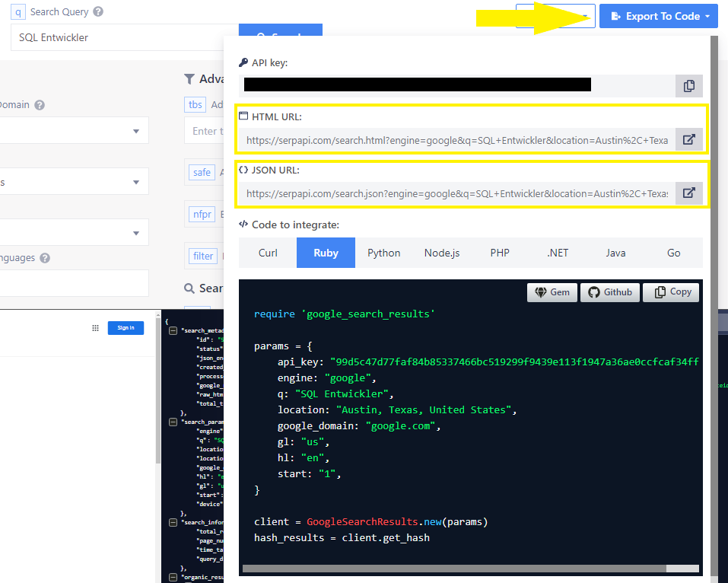Click the q parameter tag
Image resolution: width=728 pixels, height=583 pixels.
coord(18,12)
